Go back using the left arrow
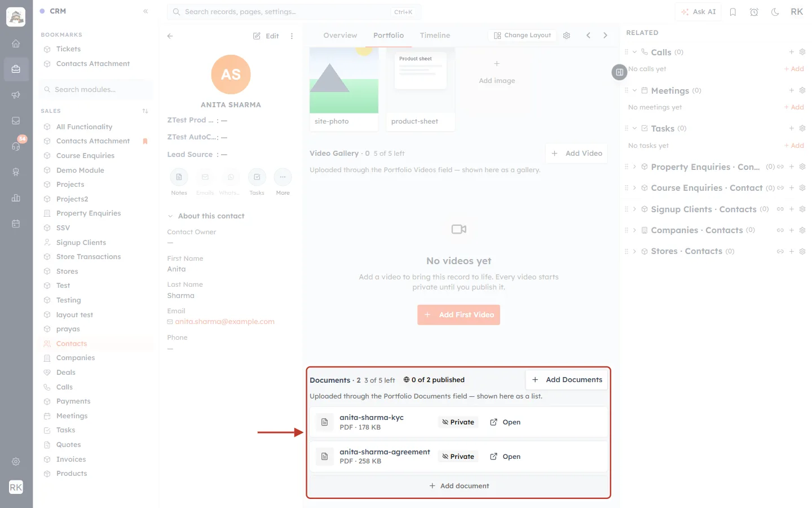 [170, 36]
